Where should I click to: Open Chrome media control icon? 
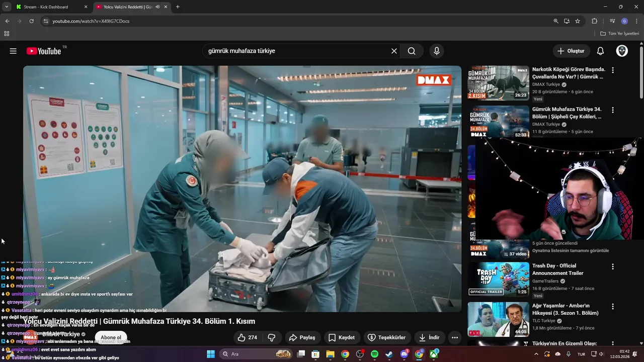tap(612, 21)
